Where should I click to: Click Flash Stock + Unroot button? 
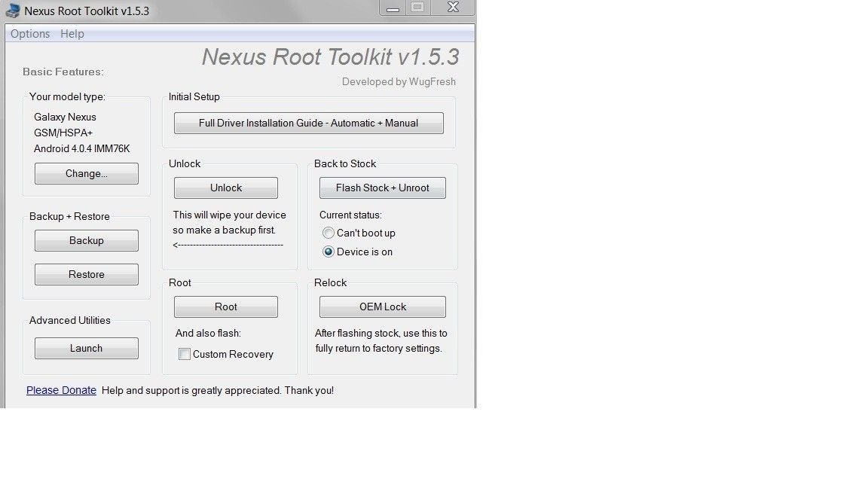click(383, 188)
